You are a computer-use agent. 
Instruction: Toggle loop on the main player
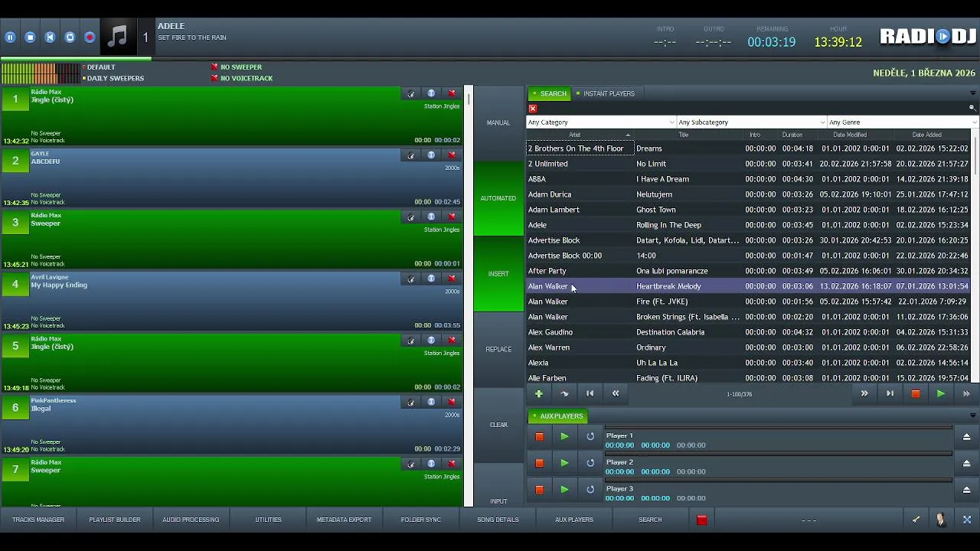pyautogui.click(x=70, y=37)
